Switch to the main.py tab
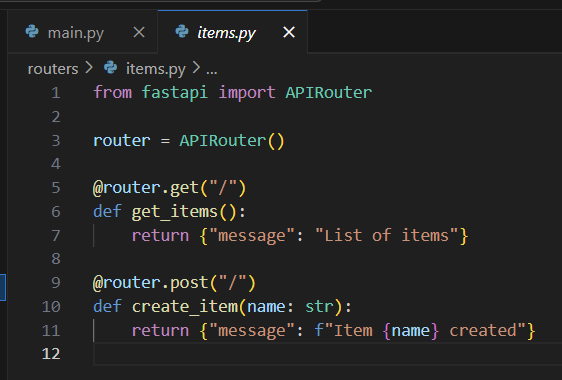The height and width of the screenshot is (380, 562). tap(82, 32)
